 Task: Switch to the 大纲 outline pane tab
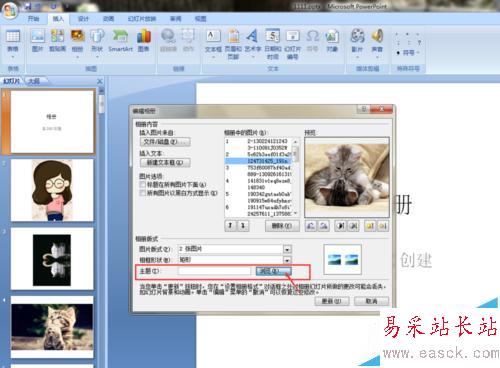coord(34,81)
